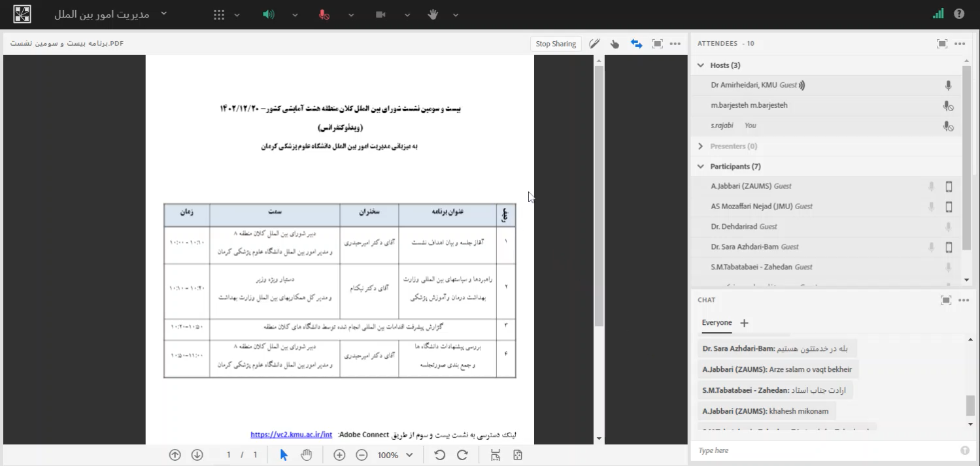Viewport: 980px width, 466px height.
Task: Select participant S.M.Tabatabaei - Zahedan
Action: pyautogui.click(x=826, y=268)
